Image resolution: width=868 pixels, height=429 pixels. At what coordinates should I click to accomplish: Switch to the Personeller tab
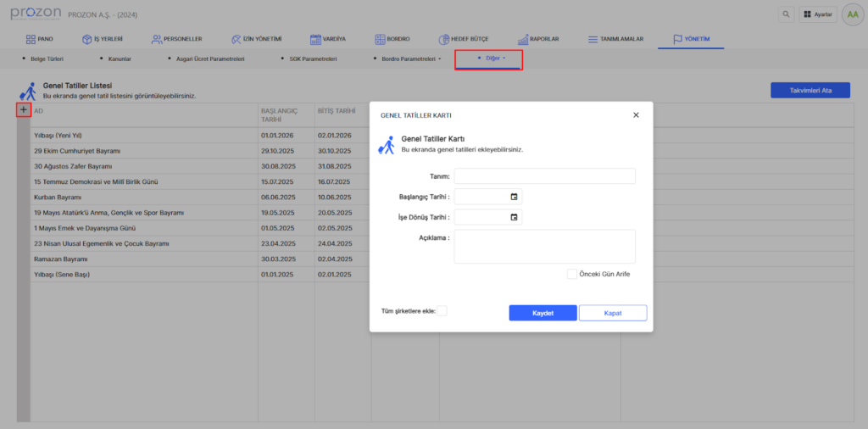176,39
